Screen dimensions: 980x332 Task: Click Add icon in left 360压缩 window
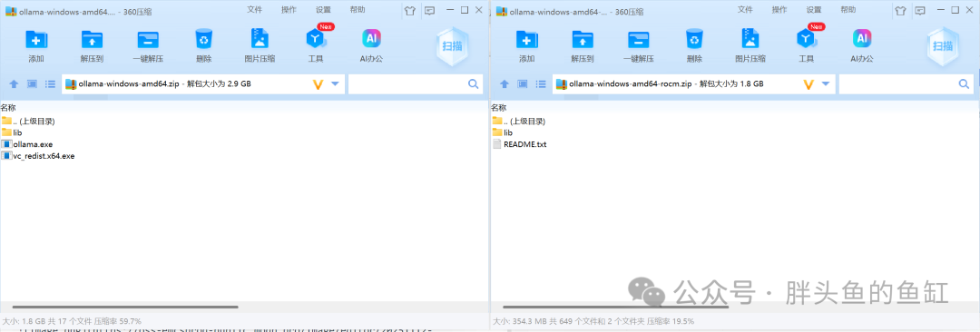35,39
